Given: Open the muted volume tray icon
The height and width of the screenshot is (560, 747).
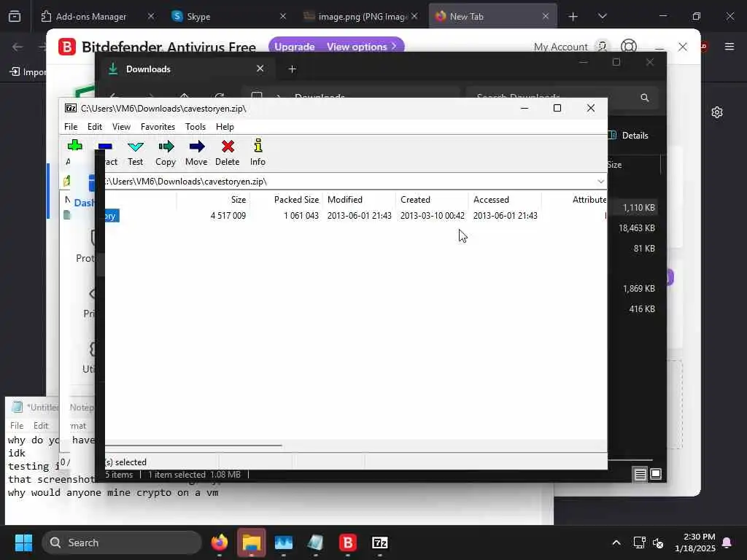Looking at the screenshot, I should [658, 542].
